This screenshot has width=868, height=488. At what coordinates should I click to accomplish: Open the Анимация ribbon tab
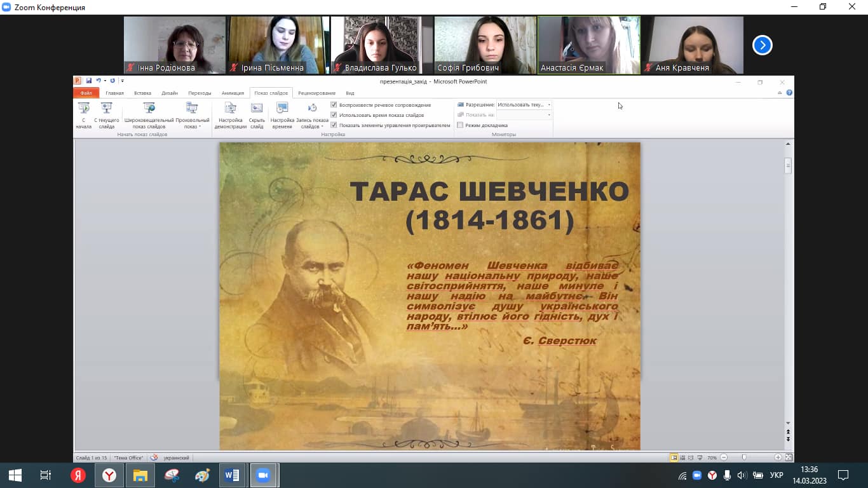(233, 93)
